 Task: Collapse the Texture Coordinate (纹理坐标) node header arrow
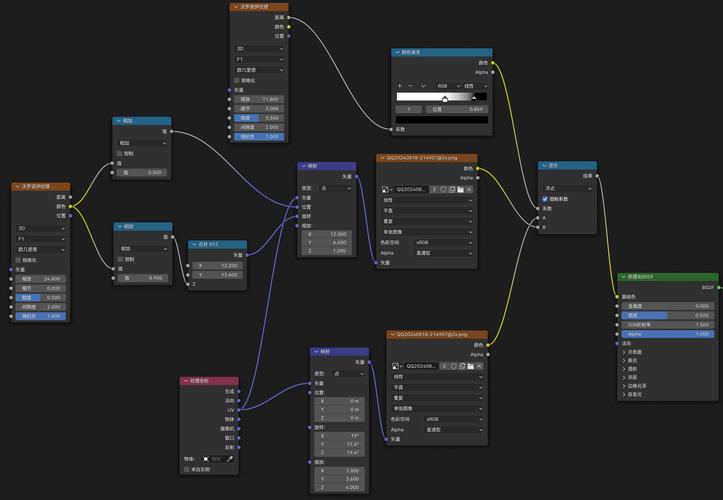[186, 381]
